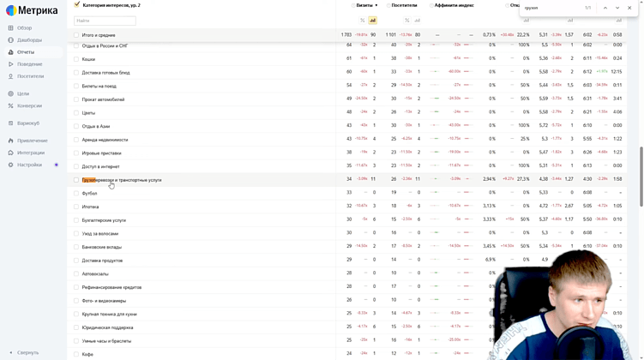Click the find bar text field
The height and width of the screenshot is (360, 644).
[551, 8]
